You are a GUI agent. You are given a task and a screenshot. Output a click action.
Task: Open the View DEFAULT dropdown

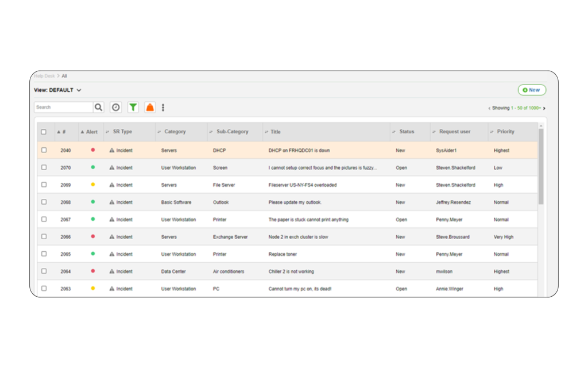point(59,90)
